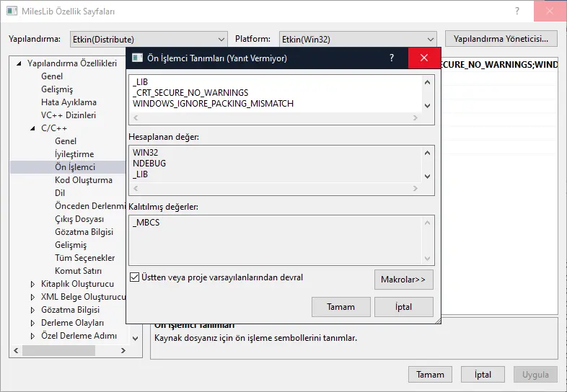Open the Yapılandırma dropdown Etkin(Distribute)
Screen dimensions: 567x392
click(x=149, y=39)
